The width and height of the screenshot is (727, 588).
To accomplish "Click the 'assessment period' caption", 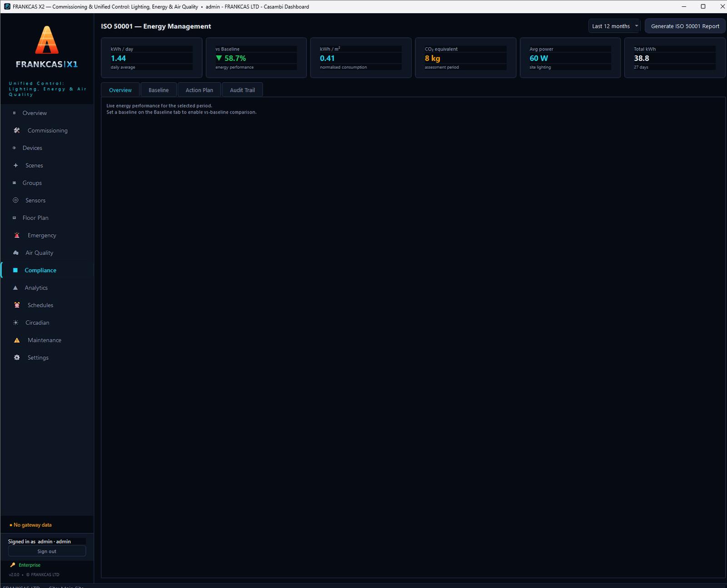I will click(442, 67).
